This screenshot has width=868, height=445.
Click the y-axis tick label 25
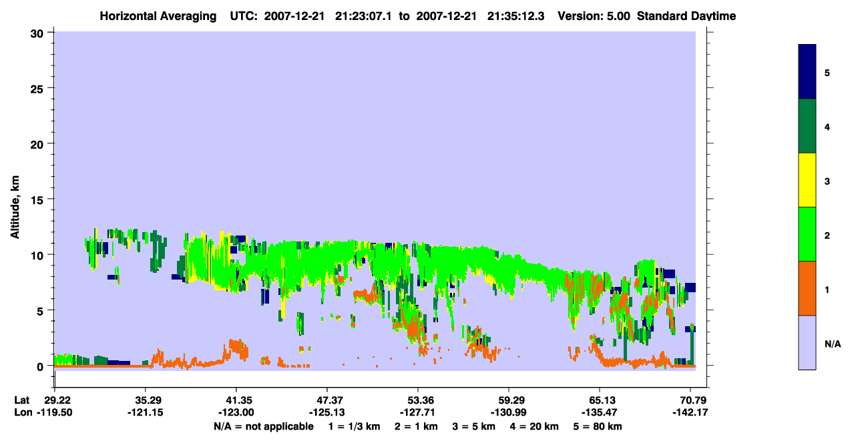coord(39,88)
